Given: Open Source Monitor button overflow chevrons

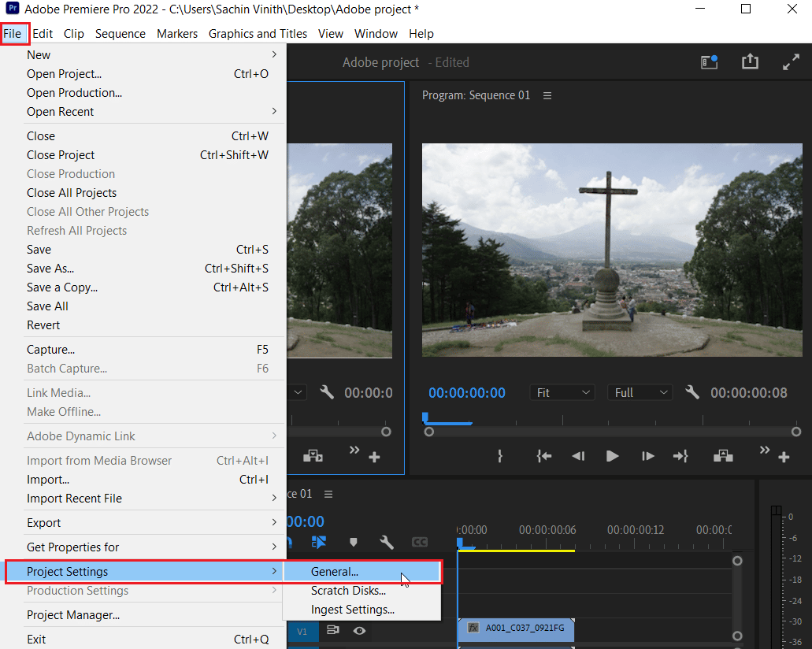Looking at the screenshot, I should point(354,450).
